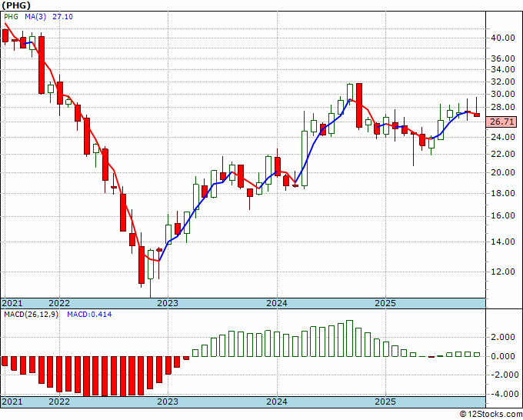Click the last red candle at the chart's right edge
Screen dimensions: 523x420
click(477, 115)
